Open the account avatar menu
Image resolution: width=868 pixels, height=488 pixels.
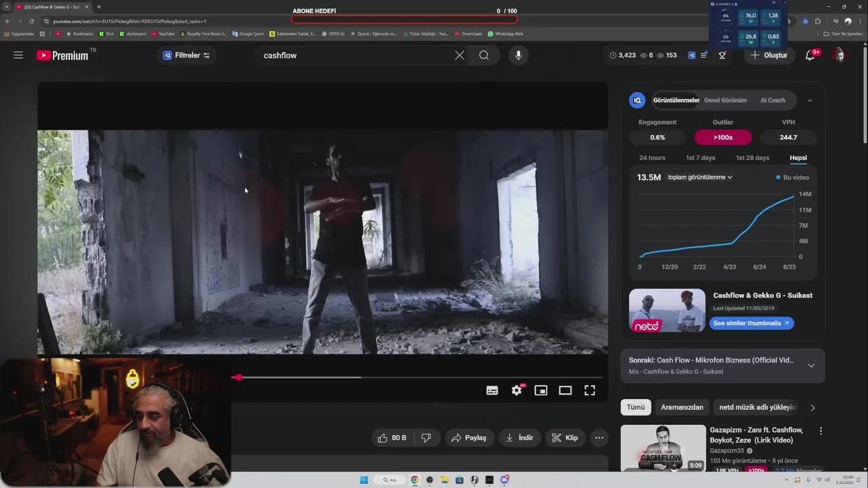pos(839,56)
